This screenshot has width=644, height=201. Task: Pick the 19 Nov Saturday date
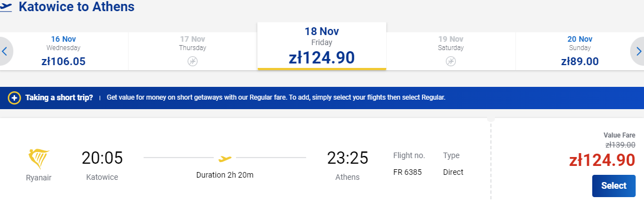[x=450, y=51]
